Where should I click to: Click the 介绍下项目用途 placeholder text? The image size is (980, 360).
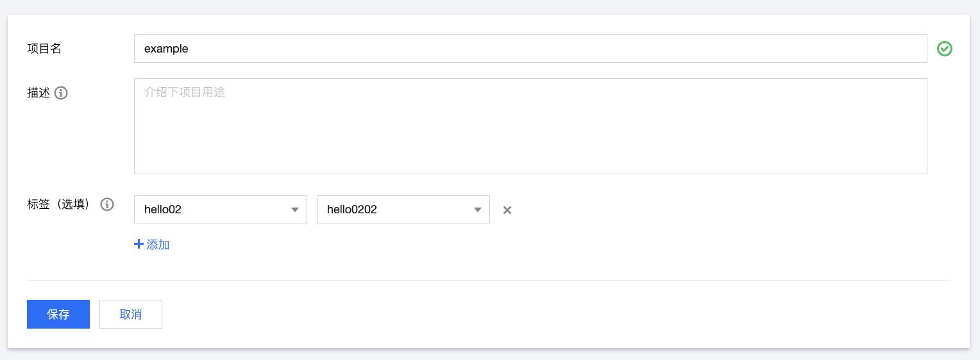pyautogui.click(x=185, y=92)
